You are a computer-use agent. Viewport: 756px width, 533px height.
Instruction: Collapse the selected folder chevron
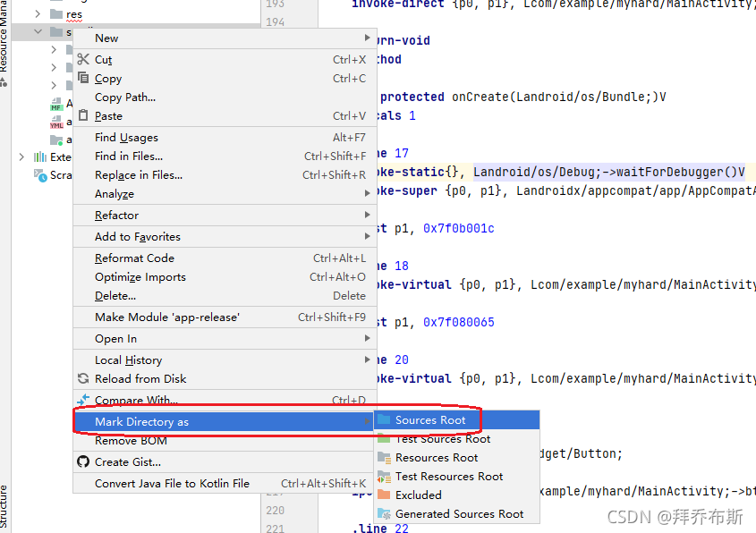[x=38, y=32]
